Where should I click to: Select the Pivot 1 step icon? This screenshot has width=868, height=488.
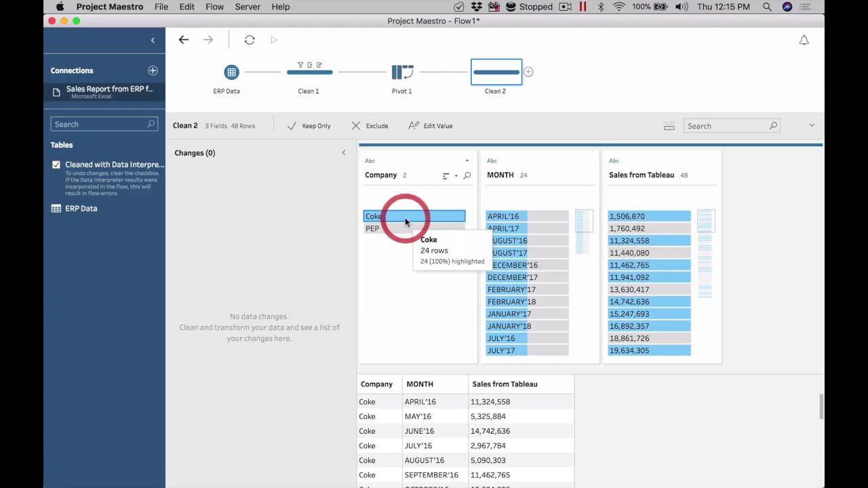click(402, 72)
